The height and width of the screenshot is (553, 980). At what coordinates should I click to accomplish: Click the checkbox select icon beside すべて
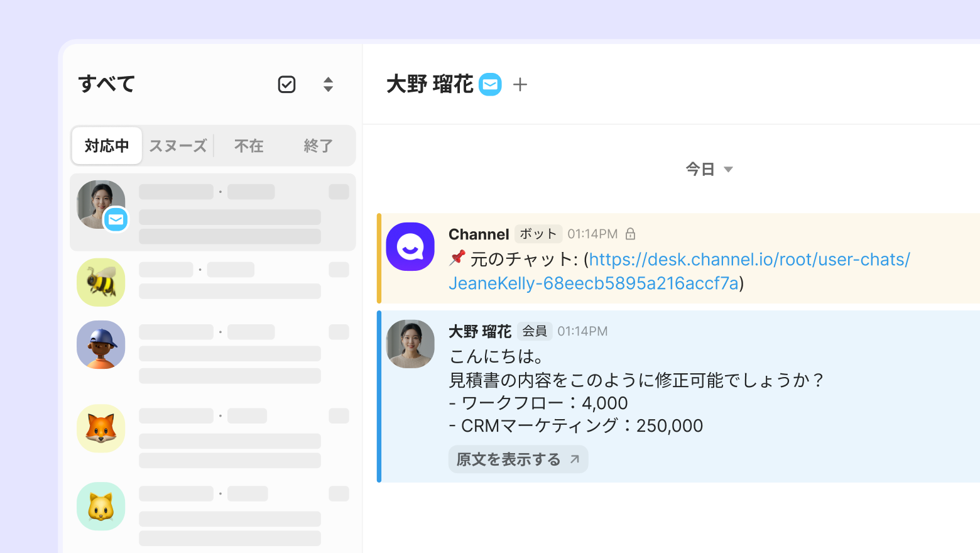(286, 84)
